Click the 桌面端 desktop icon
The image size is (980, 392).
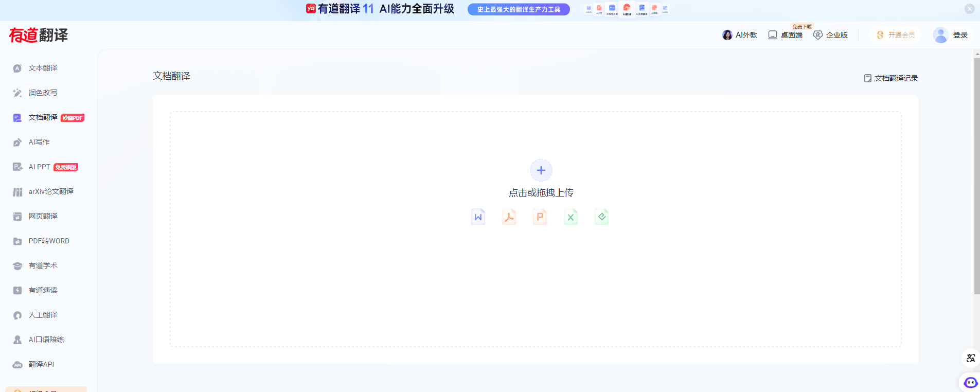(x=773, y=35)
